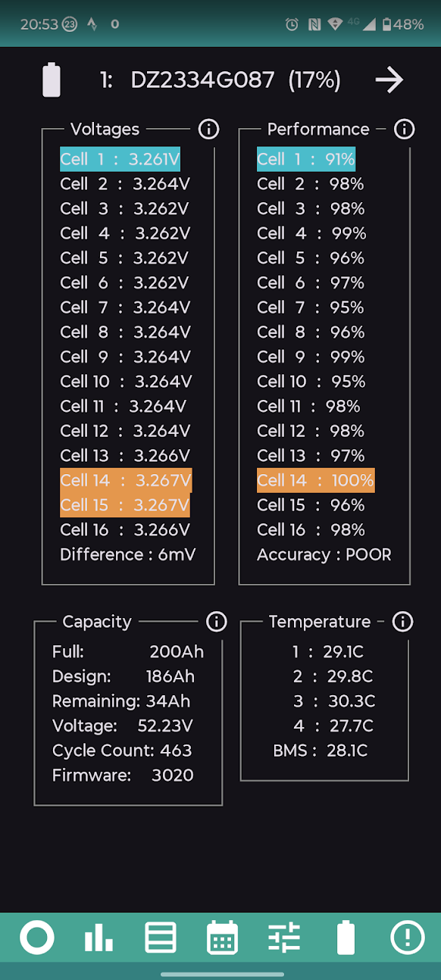
Task: Open the Voltages info icon
Action: (x=208, y=130)
